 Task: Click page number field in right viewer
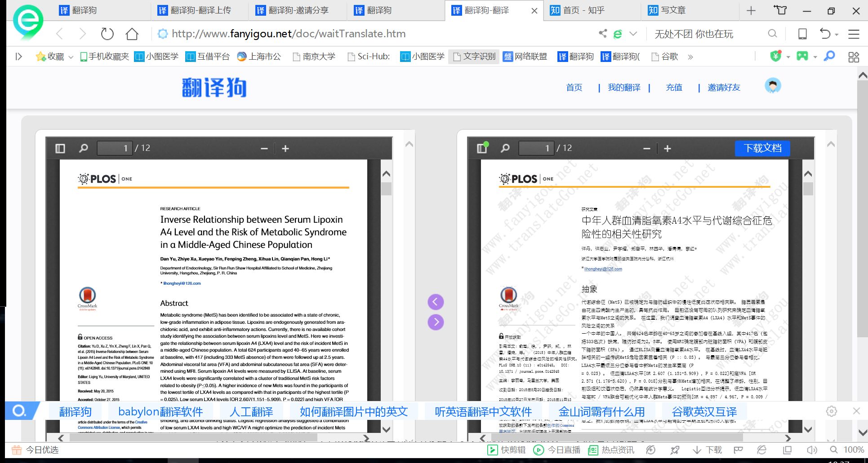point(536,148)
